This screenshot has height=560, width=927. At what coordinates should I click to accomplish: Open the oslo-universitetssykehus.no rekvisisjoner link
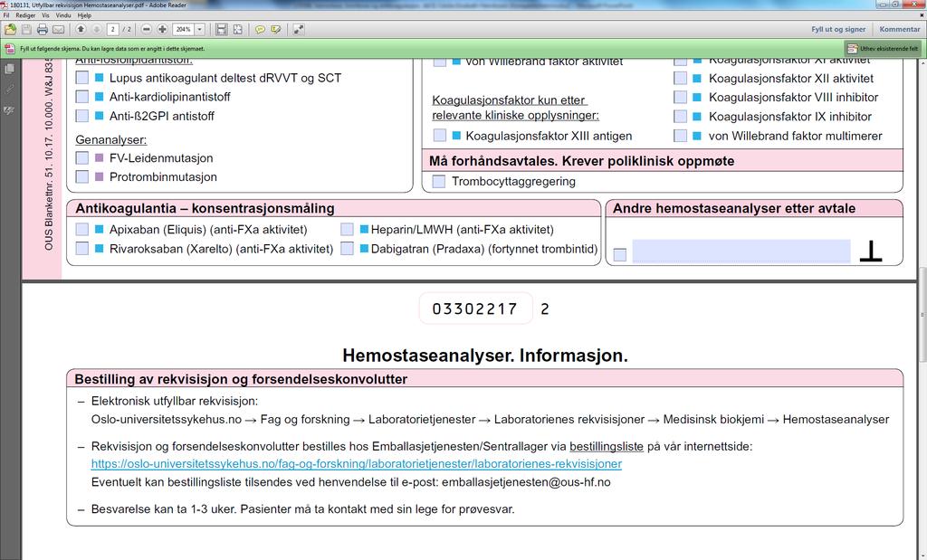357,464
